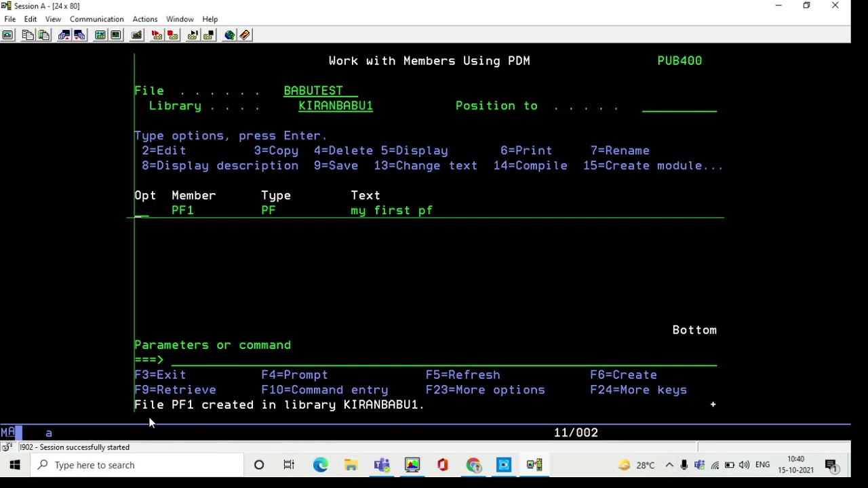Screen dimensions: 868x488
Task: Click the Position to input field
Action: point(679,106)
